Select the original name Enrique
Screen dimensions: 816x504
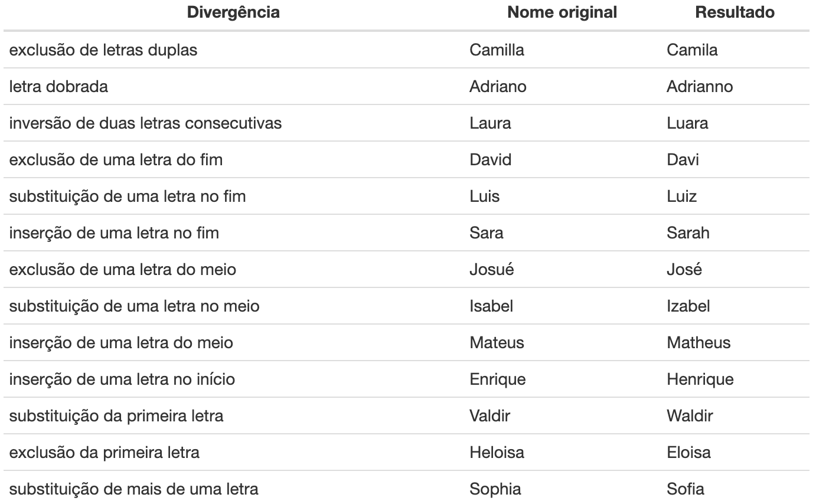coord(497,379)
